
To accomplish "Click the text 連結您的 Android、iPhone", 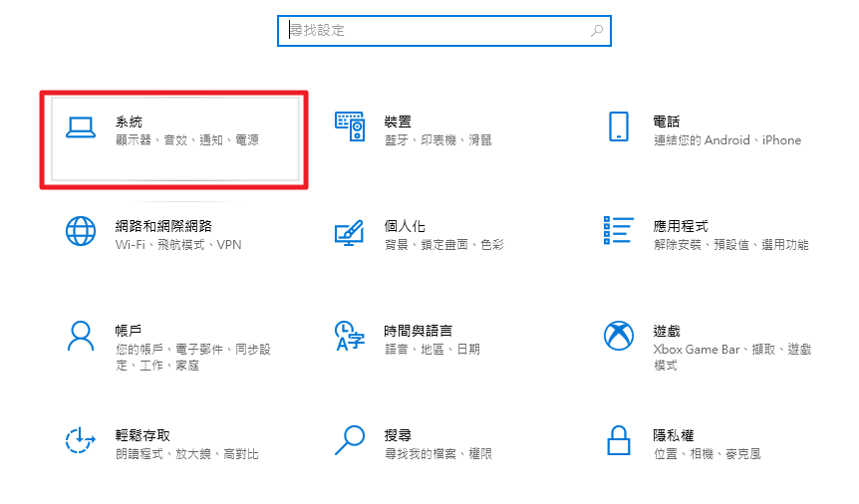I will coord(727,140).
